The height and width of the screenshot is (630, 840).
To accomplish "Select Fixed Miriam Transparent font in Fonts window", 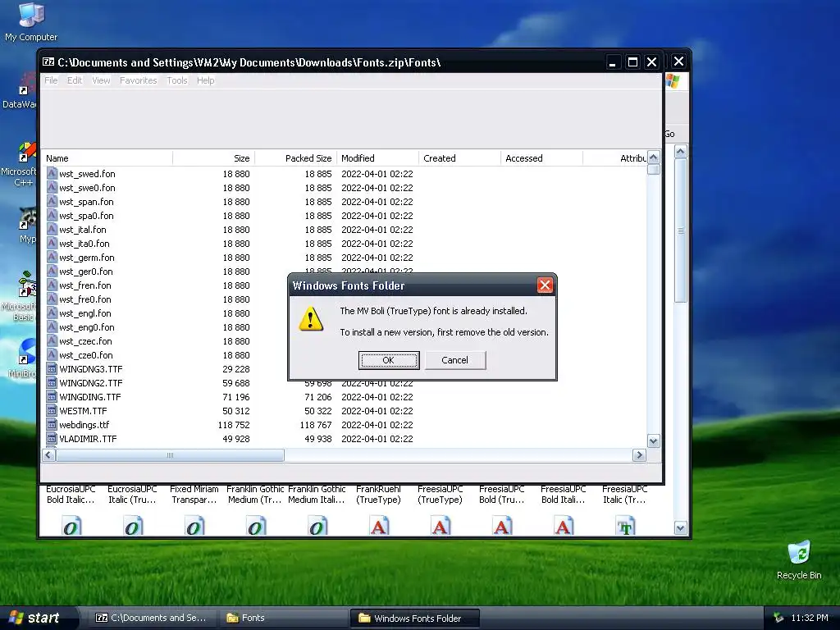I will (194, 495).
